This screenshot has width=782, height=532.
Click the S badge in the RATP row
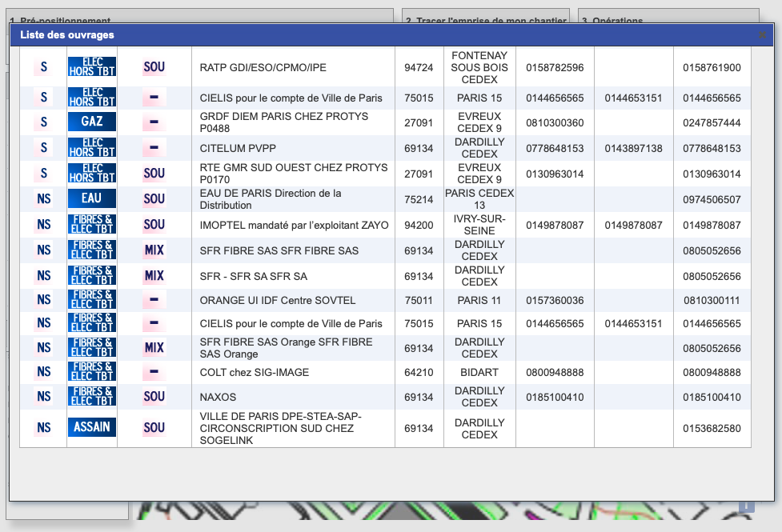click(44, 67)
